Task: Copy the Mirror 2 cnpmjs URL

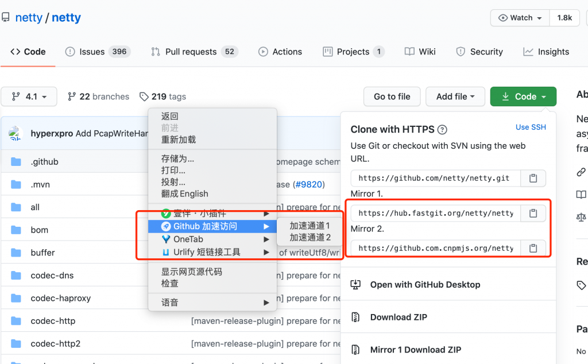Action: coord(533,249)
